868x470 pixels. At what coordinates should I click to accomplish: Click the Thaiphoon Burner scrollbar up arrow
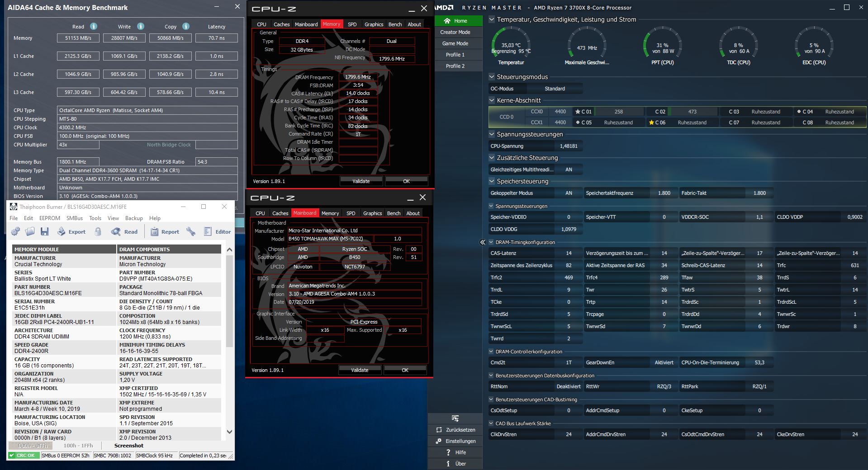pyautogui.click(x=229, y=249)
